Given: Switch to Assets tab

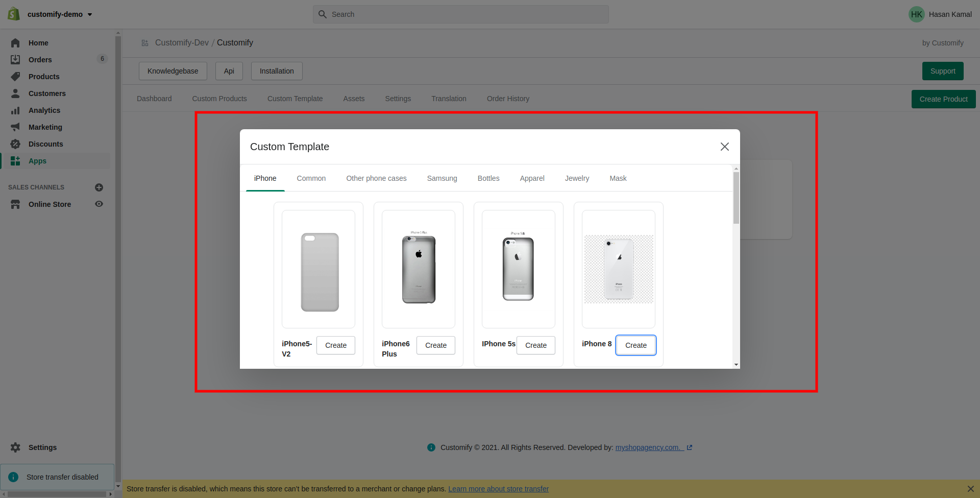Looking at the screenshot, I should [x=354, y=99].
